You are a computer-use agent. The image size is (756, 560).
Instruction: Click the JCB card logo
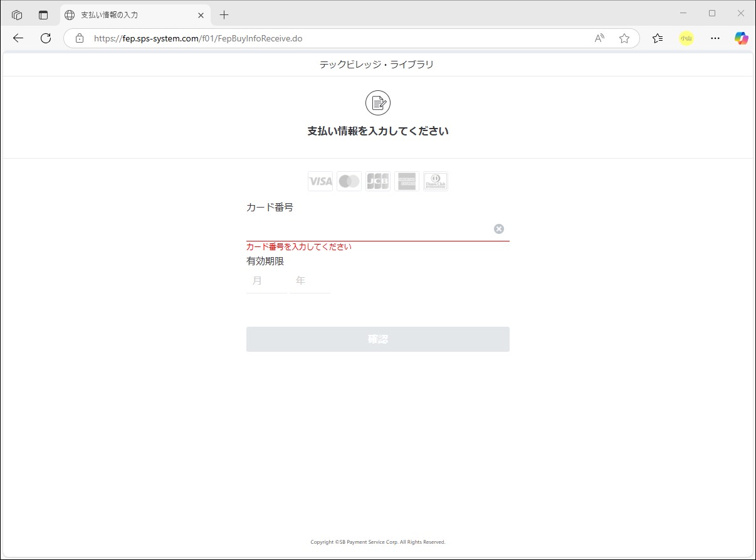tap(378, 181)
